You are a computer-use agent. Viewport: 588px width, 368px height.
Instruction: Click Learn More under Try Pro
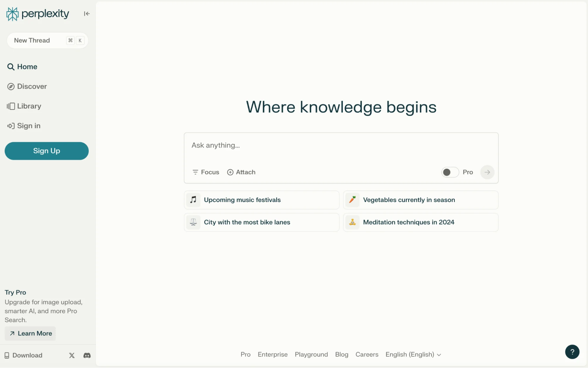[30, 333]
